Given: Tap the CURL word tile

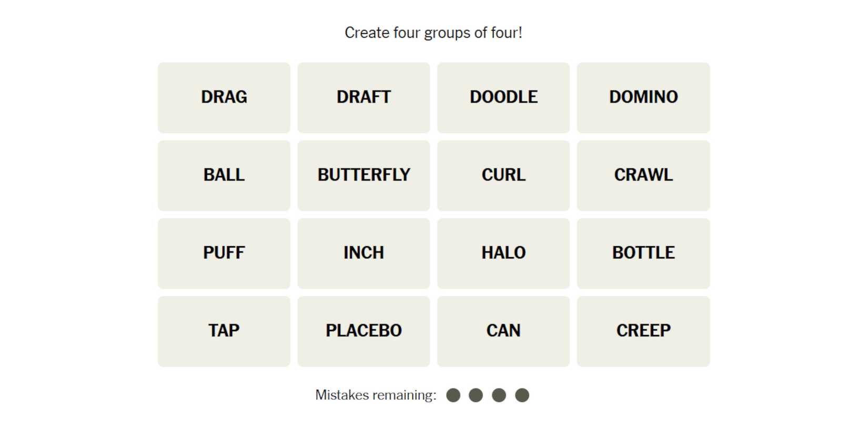Looking at the screenshot, I should point(503,175).
